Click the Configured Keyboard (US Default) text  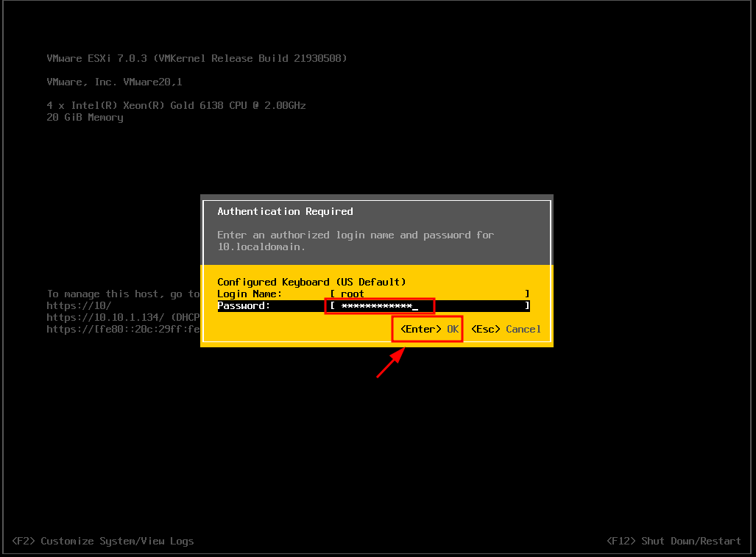(311, 282)
